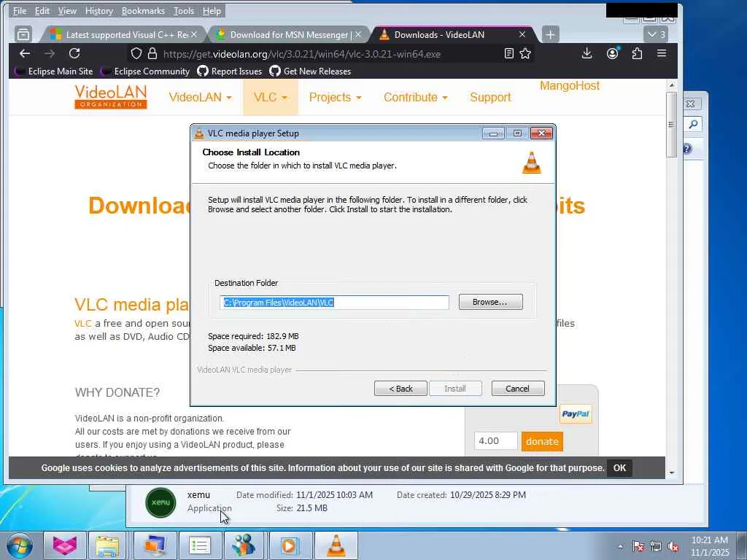Click the donation amount 4.00 field
The height and width of the screenshot is (560, 747).
pyautogui.click(x=495, y=441)
